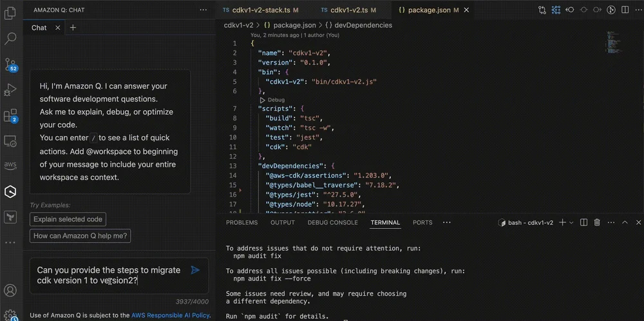644x321 pixels.
Task: Kill the terminal with trash icon
Action: click(x=597, y=222)
